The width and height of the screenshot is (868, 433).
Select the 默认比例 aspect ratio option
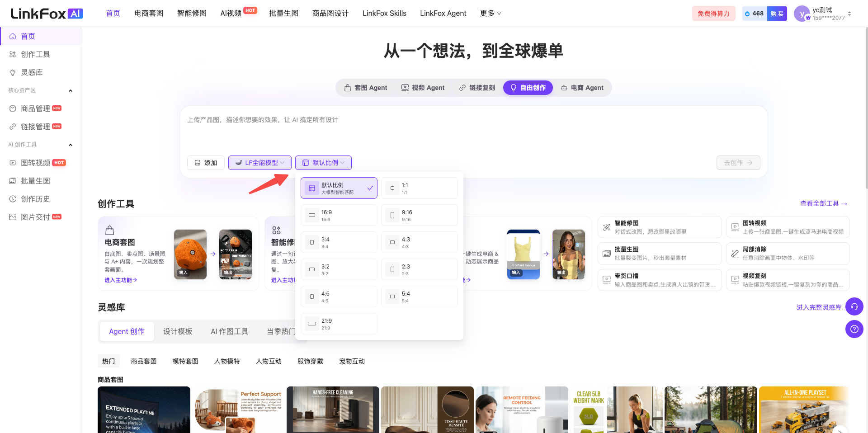(x=339, y=188)
